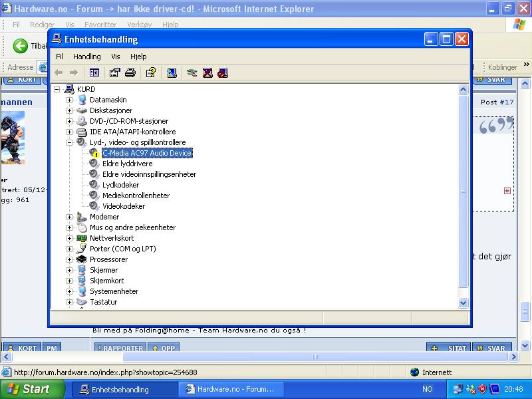This screenshot has width=532, height=399.
Task: Collapse Lyd-, video- og spillkontrollere node
Action: pos(70,142)
